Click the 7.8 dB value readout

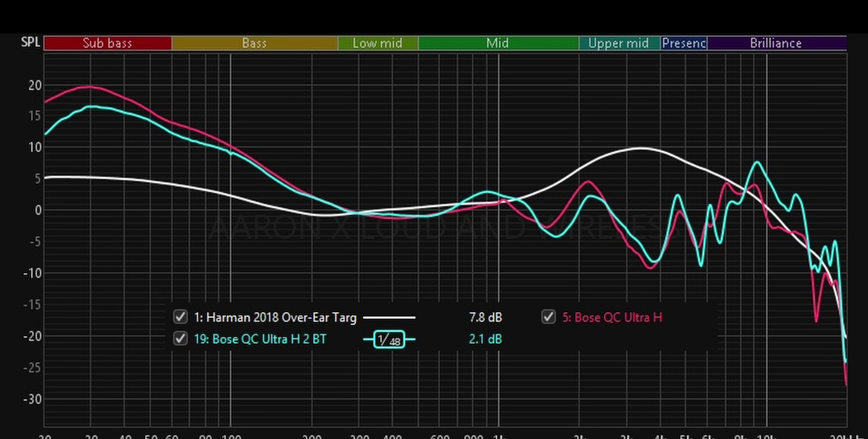485,317
